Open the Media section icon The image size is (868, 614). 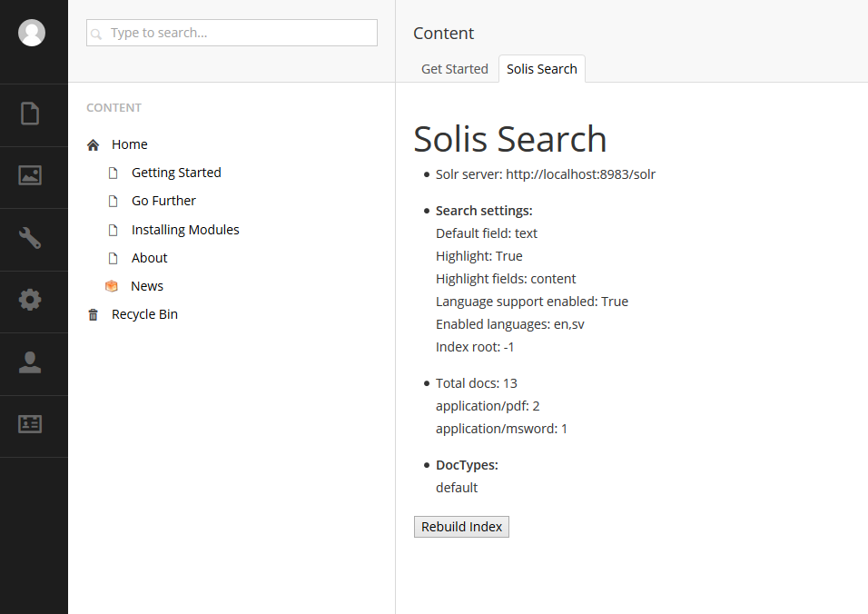[30, 175]
